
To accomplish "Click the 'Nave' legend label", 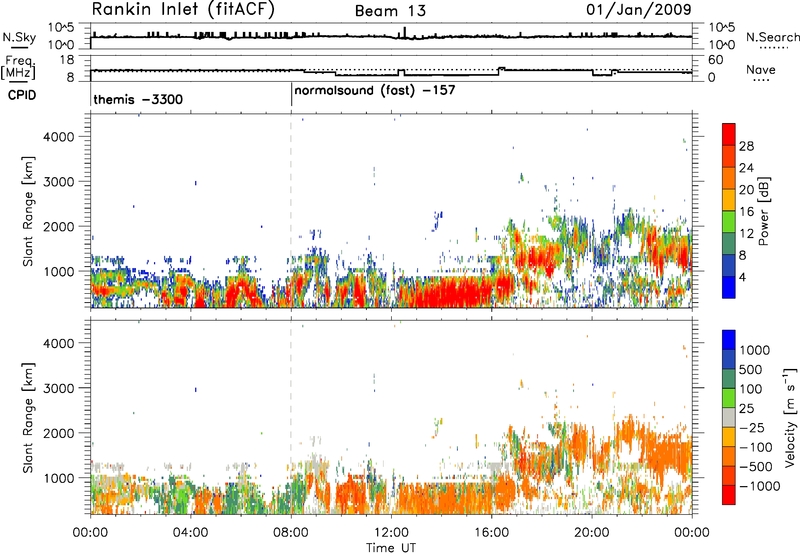I will (x=760, y=69).
